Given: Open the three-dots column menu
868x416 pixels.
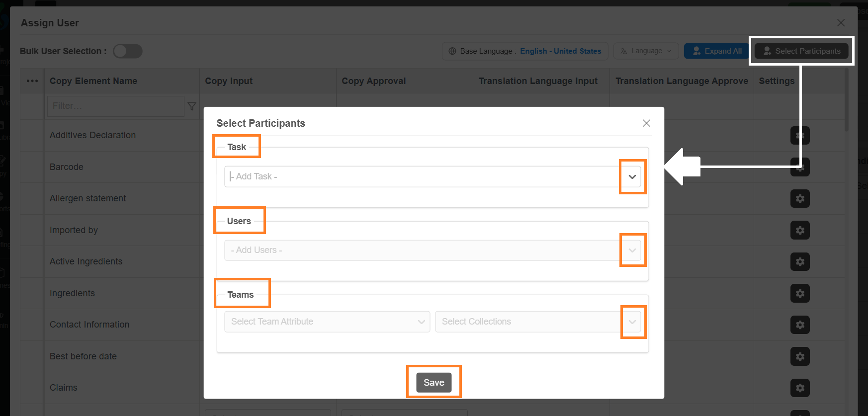Looking at the screenshot, I should (x=32, y=81).
